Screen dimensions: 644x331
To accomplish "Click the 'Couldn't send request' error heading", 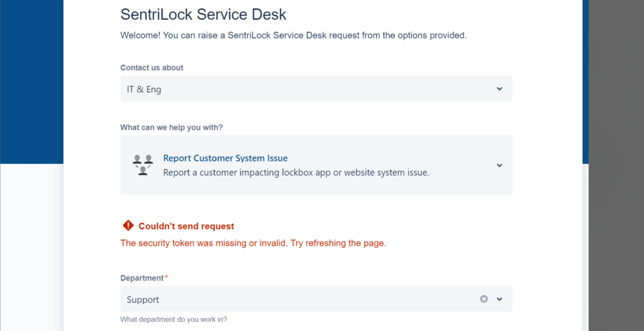I will pyautogui.click(x=186, y=226).
